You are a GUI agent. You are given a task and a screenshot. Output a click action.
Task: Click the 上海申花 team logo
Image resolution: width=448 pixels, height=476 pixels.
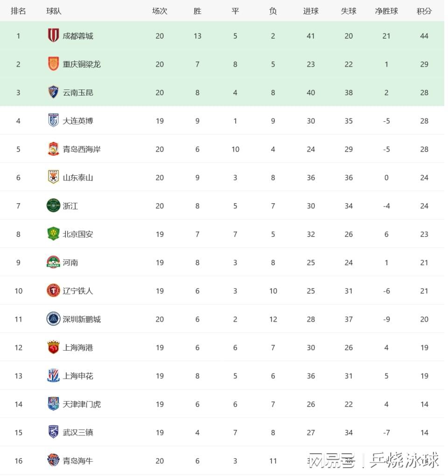point(54,375)
